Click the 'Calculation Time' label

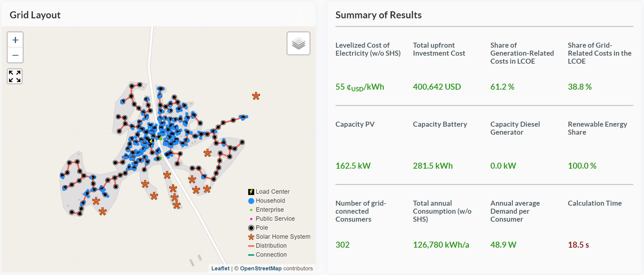click(x=595, y=203)
